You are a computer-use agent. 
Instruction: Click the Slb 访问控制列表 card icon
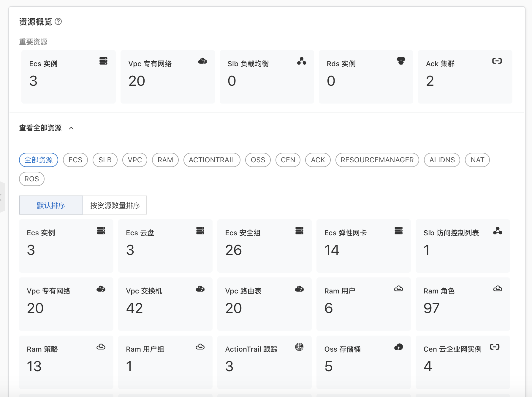tap(498, 231)
